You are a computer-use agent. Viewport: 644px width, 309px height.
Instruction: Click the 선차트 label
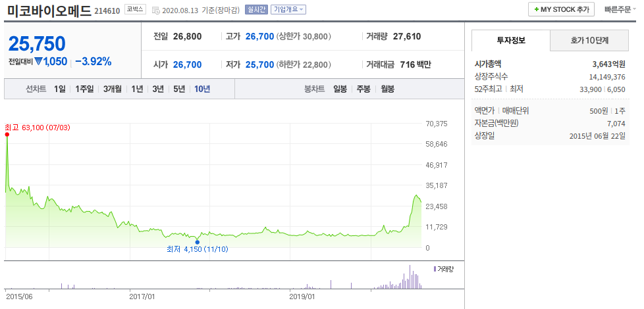pyautogui.click(x=36, y=89)
